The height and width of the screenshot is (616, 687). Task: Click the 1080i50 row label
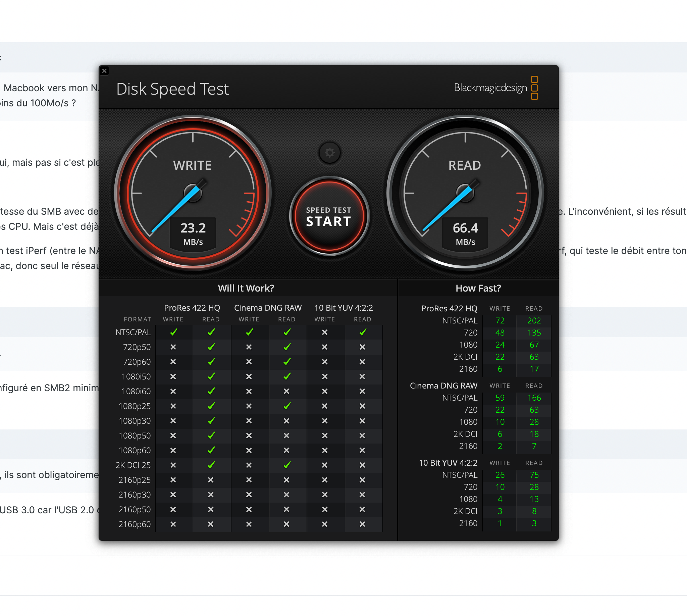click(136, 377)
